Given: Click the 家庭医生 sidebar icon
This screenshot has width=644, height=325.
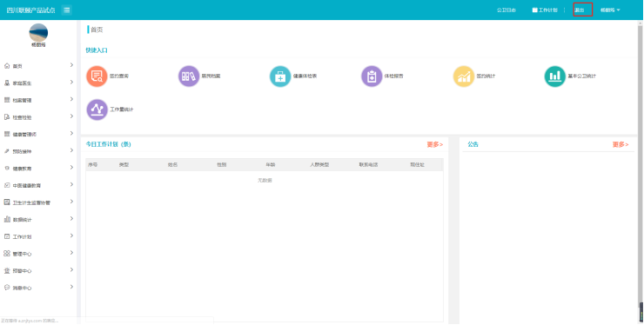Looking at the screenshot, I should 7,83.
